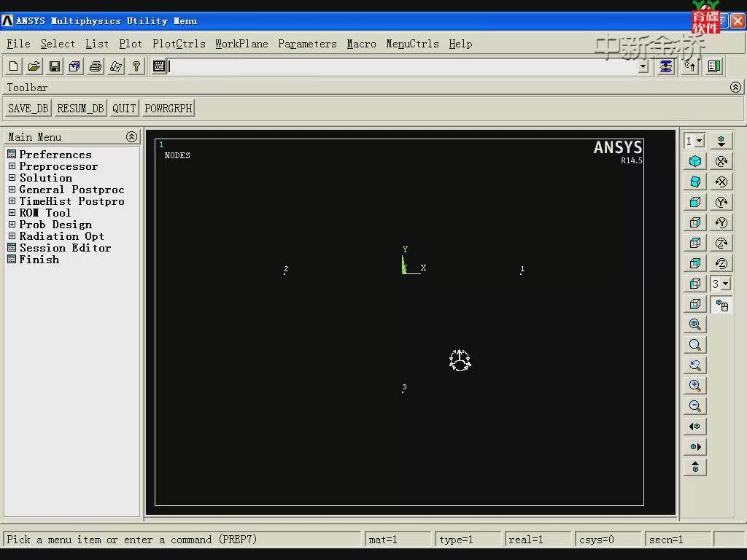747x560 pixels.
Task: Activate the Box Zoom magnifier
Action: click(x=695, y=345)
